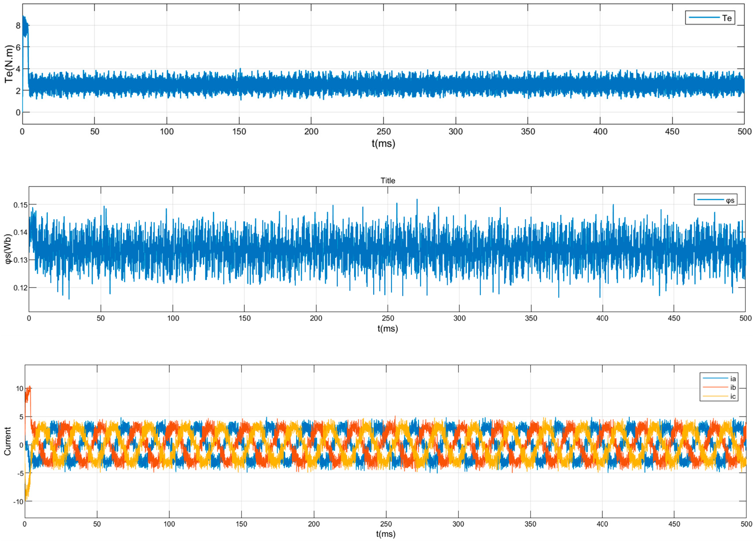The width and height of the screenshot is (756, 543).
Task: Click the Current y-axis label
Action: pos(7,441)
